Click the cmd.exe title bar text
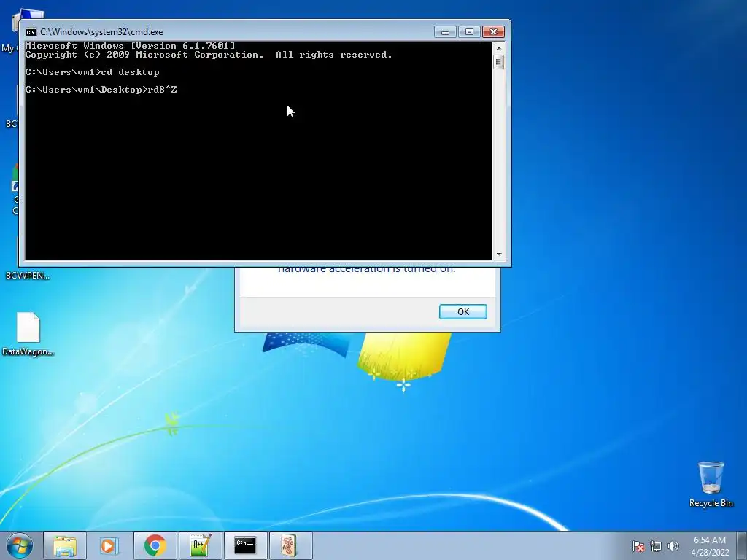This screenshot has width=747, height=560. pyautogui.click(x=101, y=32)
